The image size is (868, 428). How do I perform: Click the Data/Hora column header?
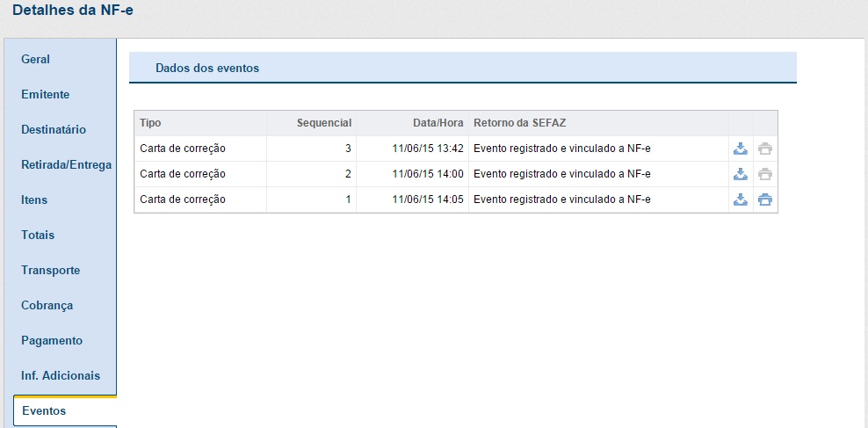pos(438,123)
